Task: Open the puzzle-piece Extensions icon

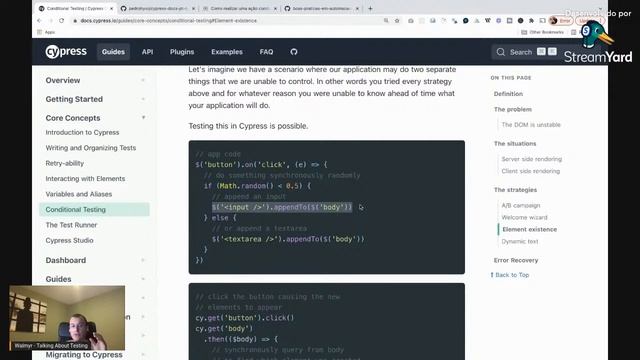Action: [531, 20]
